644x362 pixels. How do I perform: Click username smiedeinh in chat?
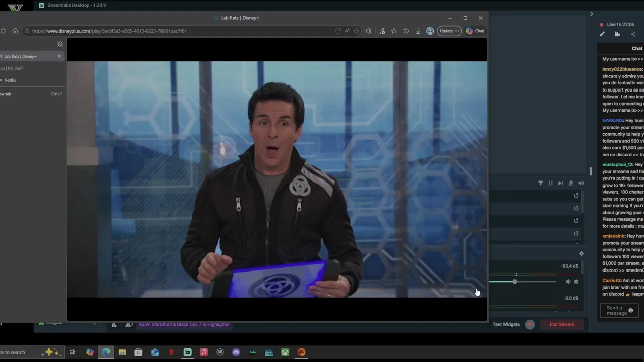coord(613,236)
